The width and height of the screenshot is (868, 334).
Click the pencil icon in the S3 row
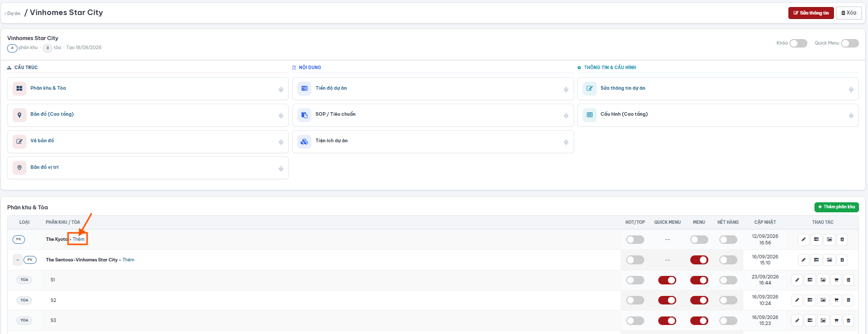pyautogui.click(x=797, y=320)
